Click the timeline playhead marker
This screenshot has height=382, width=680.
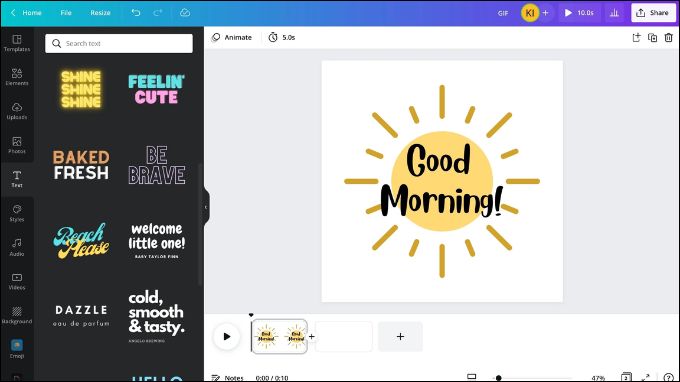pyautogui.click(x=251, y=315)
